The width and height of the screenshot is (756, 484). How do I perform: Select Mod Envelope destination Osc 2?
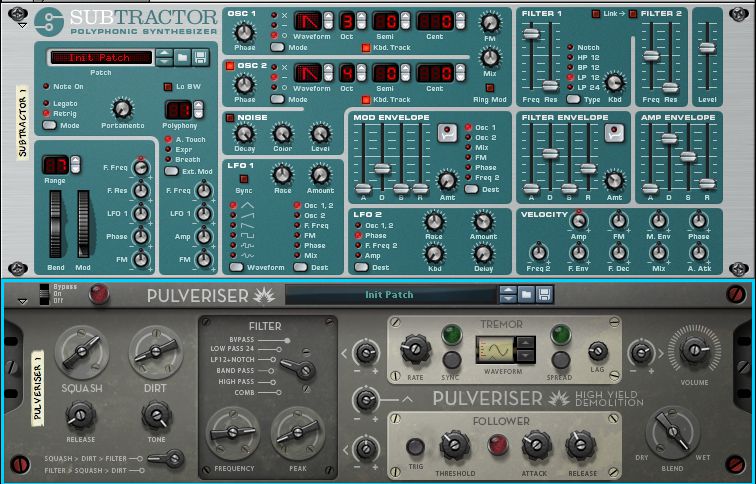pyautogui.click(x=468, y=137)
